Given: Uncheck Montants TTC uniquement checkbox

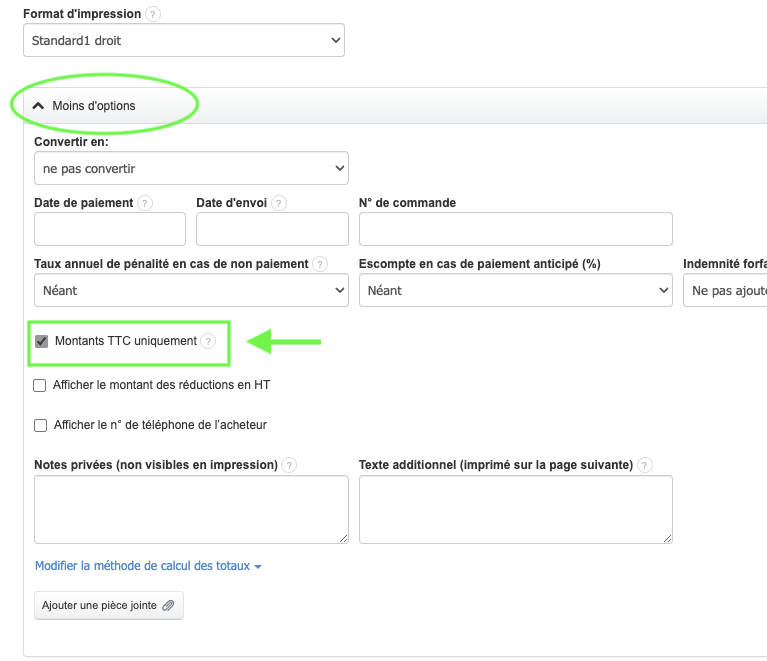Looking at the screenshot, I should 41,341.
